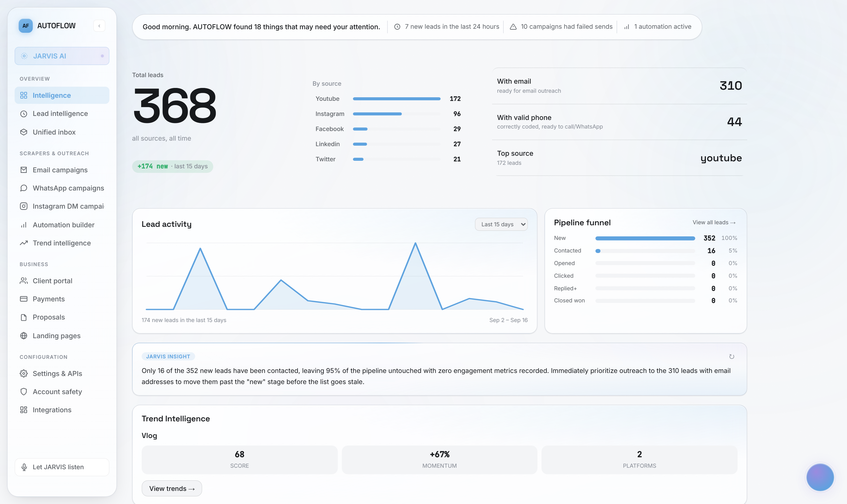Click the With email stat row
Screen dimensions: 847x504
[x=619, y=86]
